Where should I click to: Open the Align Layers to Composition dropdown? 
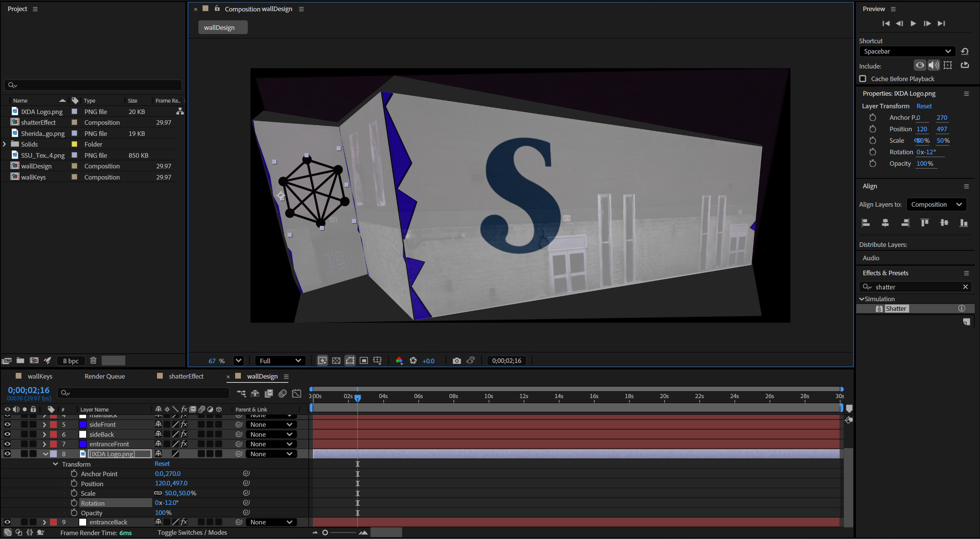[x=936, y=204]
